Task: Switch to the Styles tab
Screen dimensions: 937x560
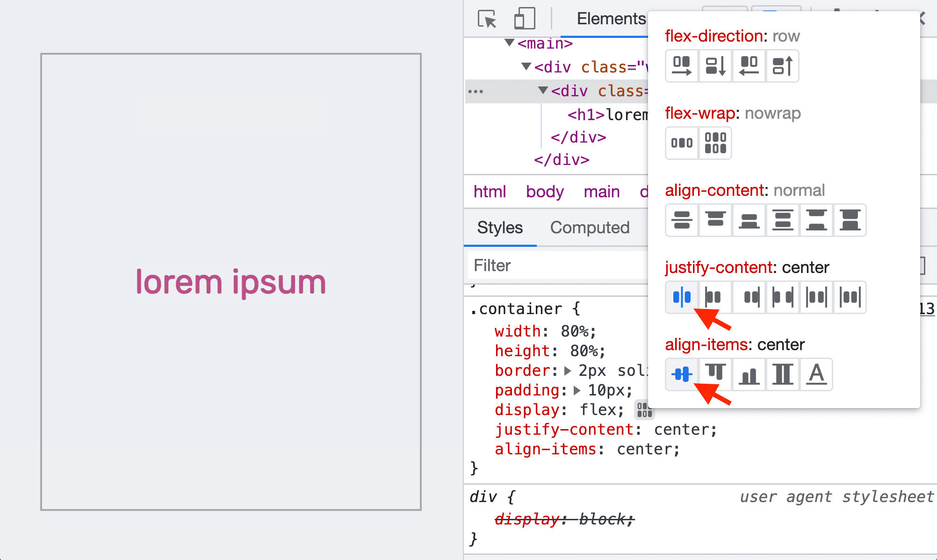Action: tap(500, 227)
